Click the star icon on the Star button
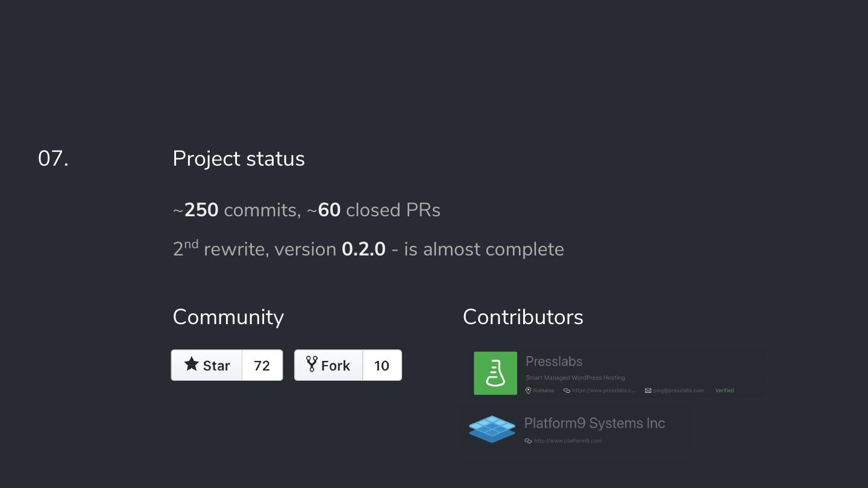The width and height of the screenshot is (868, 488). click(192, 364)
